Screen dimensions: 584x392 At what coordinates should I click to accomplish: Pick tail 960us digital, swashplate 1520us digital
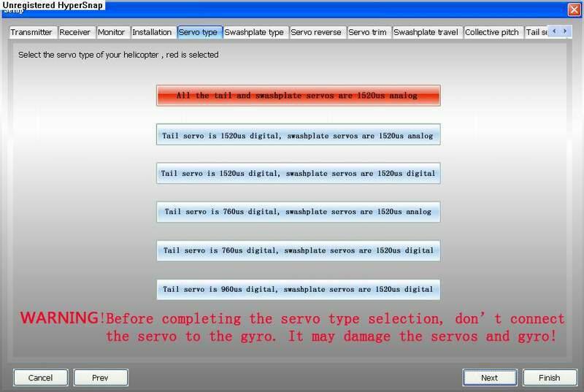coord(298,289)
